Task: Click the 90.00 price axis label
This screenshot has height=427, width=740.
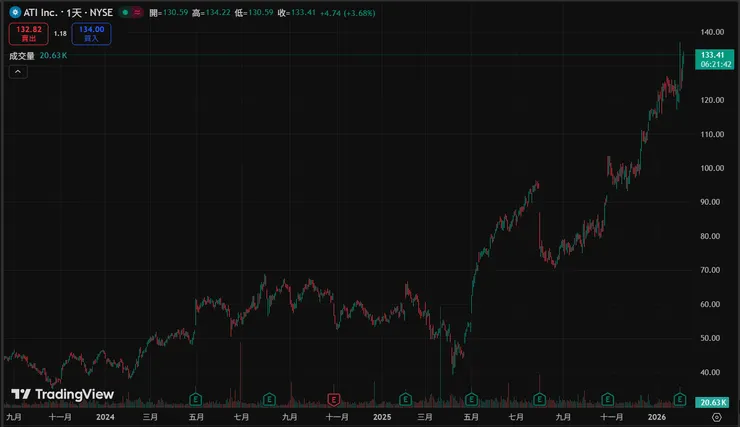Action: point(712,202)
